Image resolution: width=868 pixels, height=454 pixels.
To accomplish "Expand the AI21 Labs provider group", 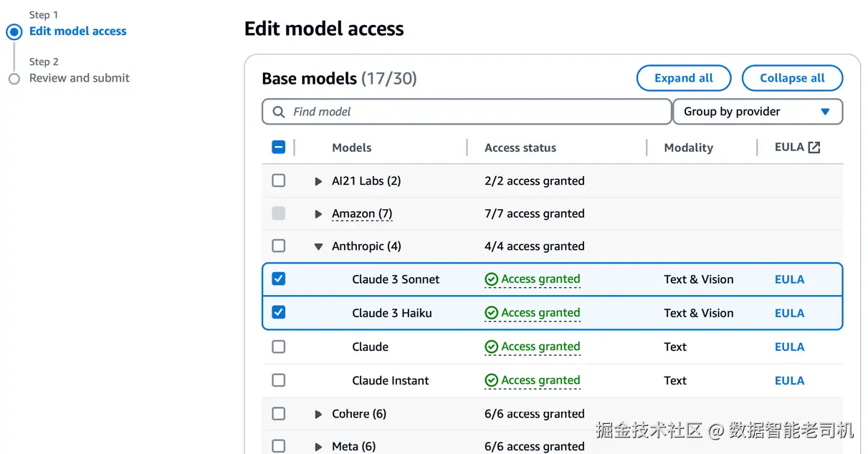I will pyautogui.click(x=318, y=181).
